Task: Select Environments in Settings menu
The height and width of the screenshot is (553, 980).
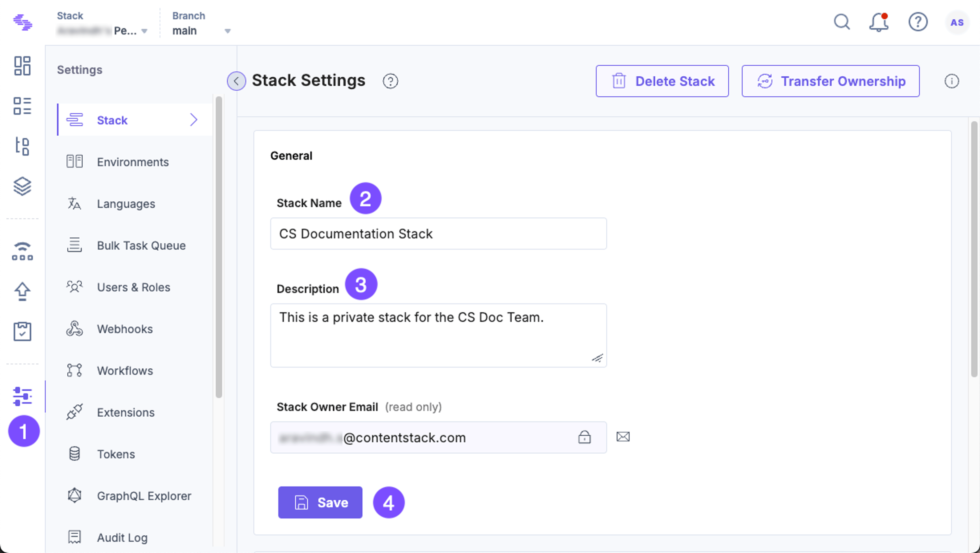Action: pyautogui.click(x=135, y=162)
